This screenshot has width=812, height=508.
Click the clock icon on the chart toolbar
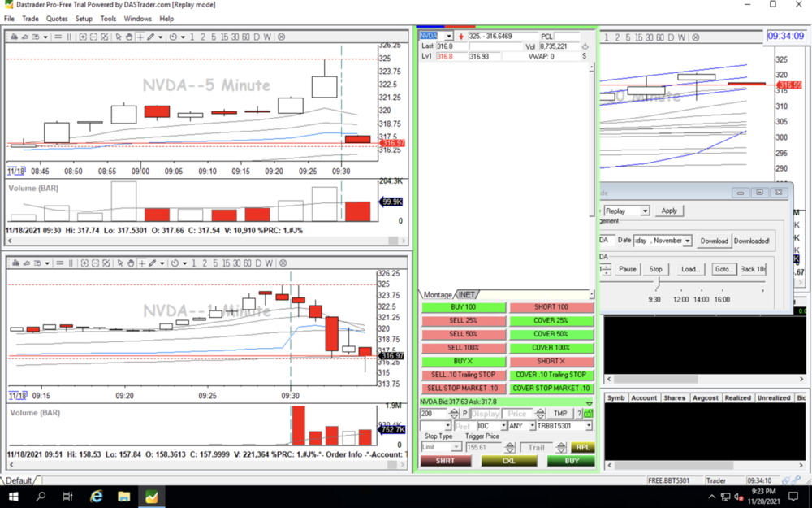click(x=172, y=36)
